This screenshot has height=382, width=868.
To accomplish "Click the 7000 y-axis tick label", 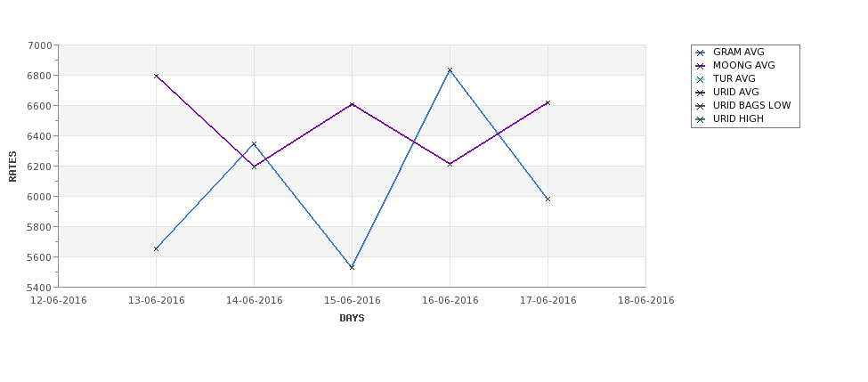I will (40, 45).
